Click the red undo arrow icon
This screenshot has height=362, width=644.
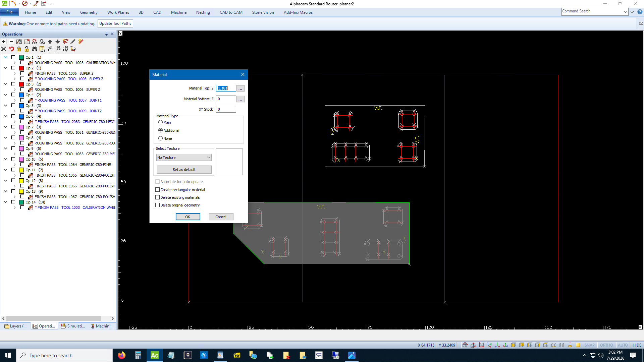coord(11,49)
